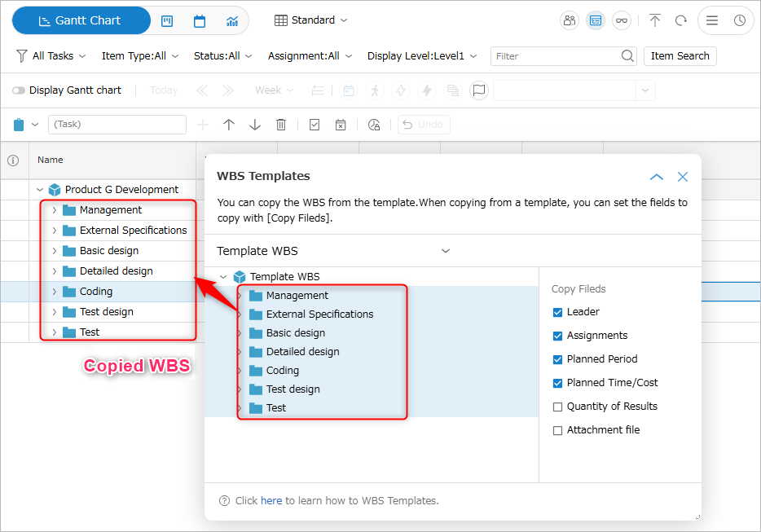Click the add item plus icon
Image resolution: width=761 pixels, height=532 pixels.
click(203, 125)
